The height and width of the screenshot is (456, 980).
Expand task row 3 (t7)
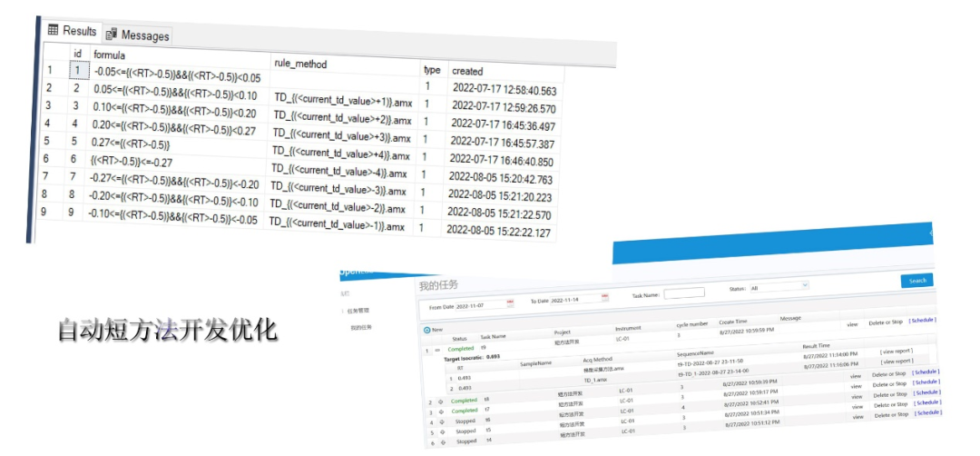[x=441, y=411]
